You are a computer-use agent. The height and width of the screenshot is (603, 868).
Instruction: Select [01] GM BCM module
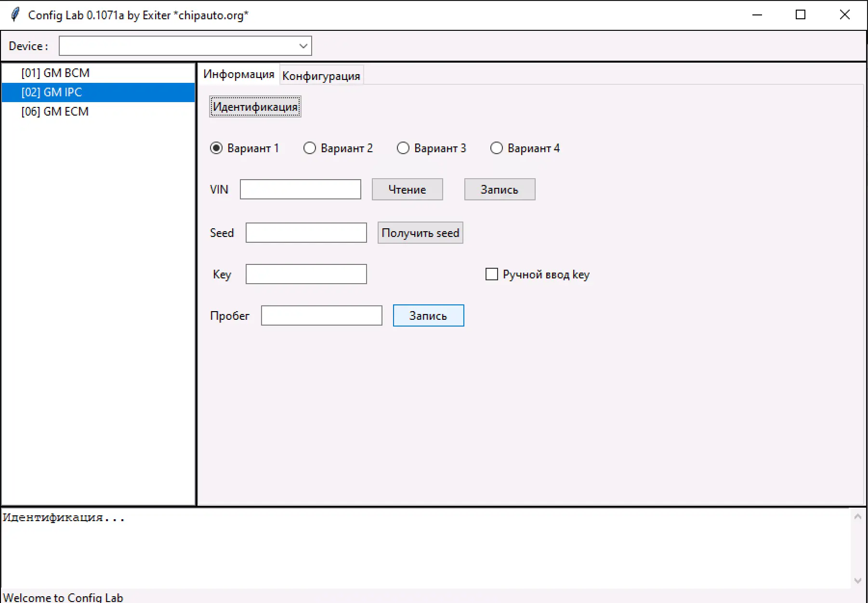coord(55,73)
